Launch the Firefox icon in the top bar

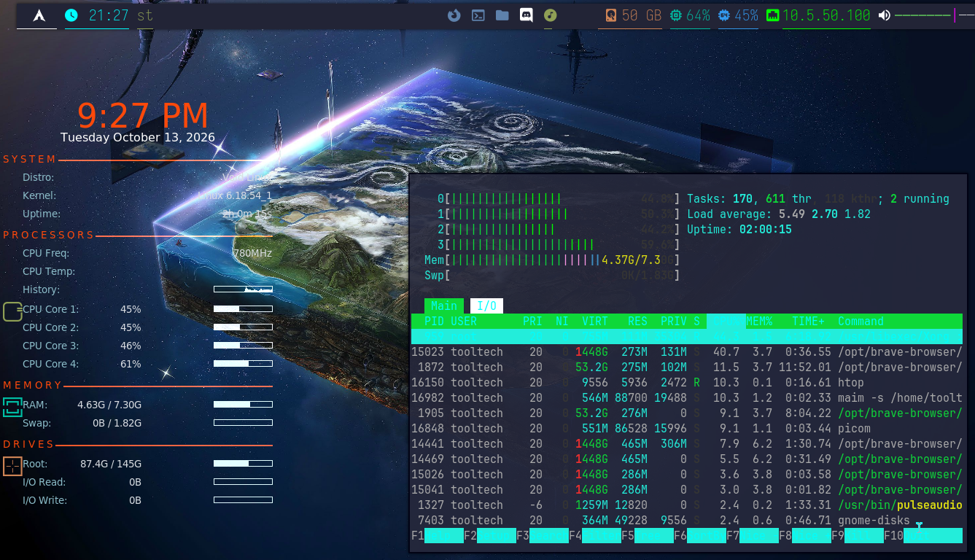454,15
